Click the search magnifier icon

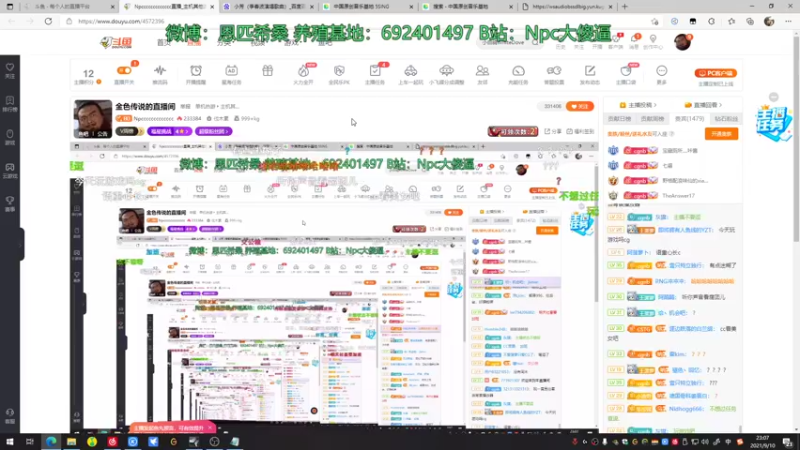click(536, 42)
